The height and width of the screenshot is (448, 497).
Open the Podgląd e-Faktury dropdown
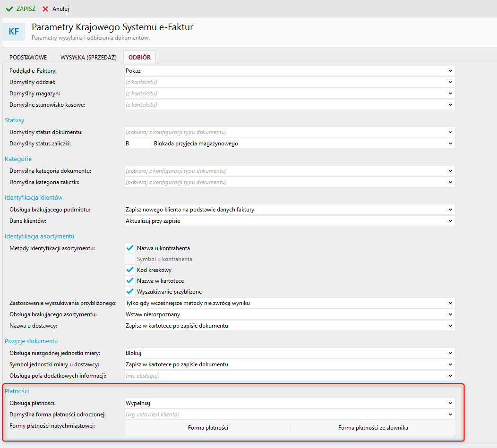(x=289, y=71)
